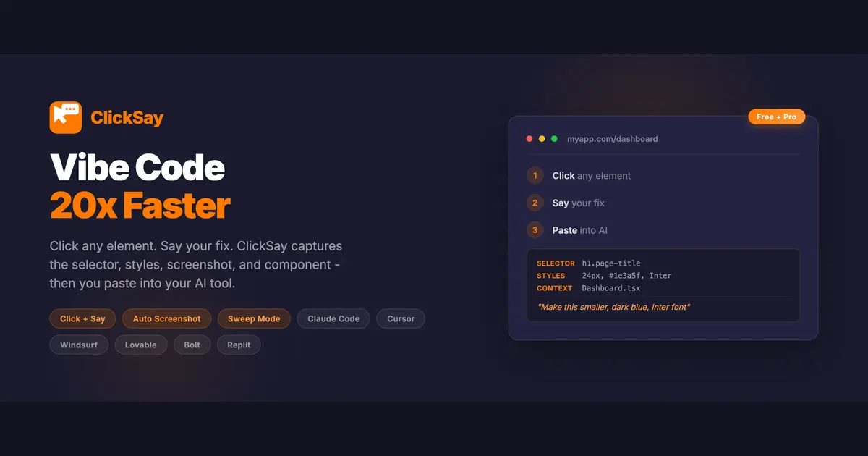The width and height of the screenshot is (868, 456).
Task: Click the quoted "Make this smaller" prompt
Action: tap(613, 308)
